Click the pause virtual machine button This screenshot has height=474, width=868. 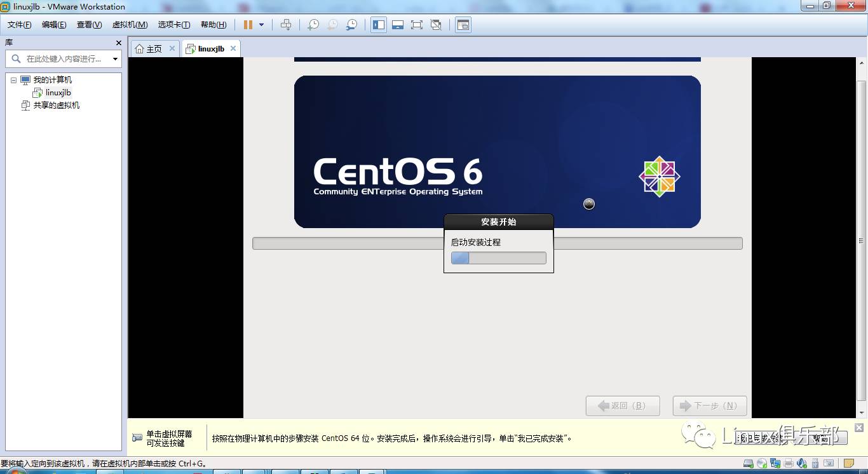(248, 25)
